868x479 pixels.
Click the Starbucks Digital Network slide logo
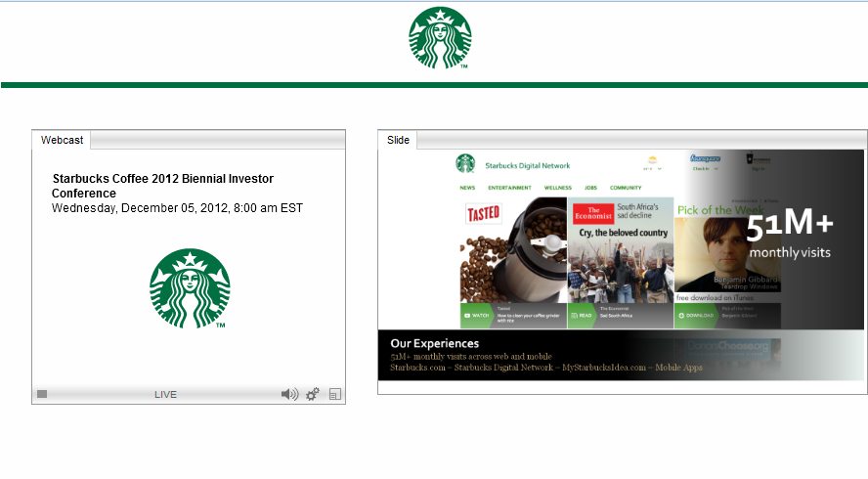[x=465, y=163]
